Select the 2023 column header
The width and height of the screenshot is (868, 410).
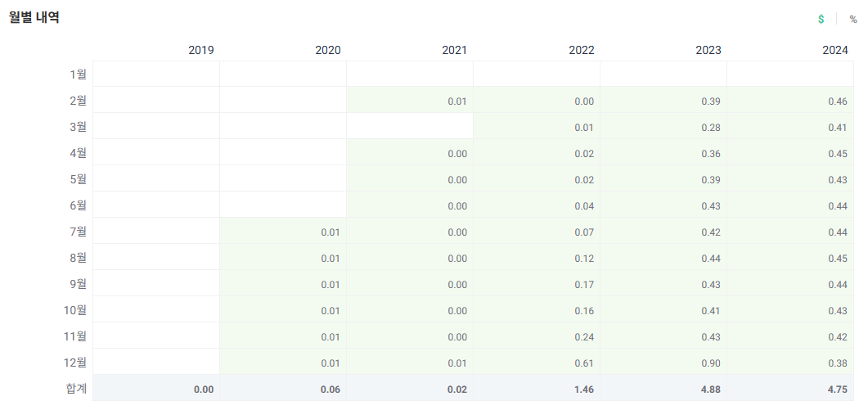click(x=708, y=51)
